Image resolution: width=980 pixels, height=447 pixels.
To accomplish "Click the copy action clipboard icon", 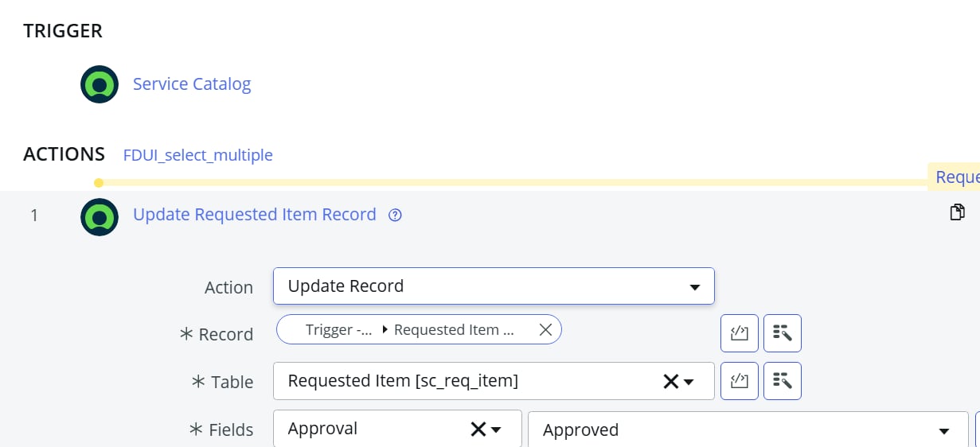I will coord(958,212).
